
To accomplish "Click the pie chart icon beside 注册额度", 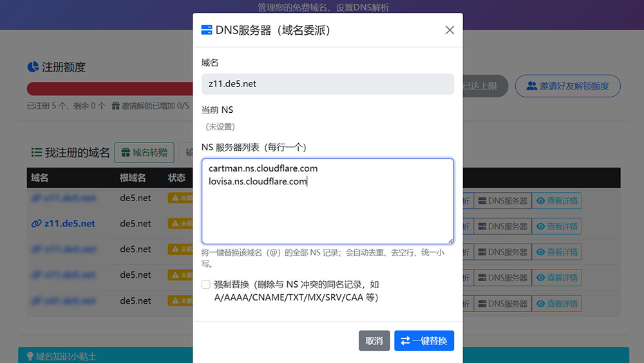I will (x=33, y=67).
